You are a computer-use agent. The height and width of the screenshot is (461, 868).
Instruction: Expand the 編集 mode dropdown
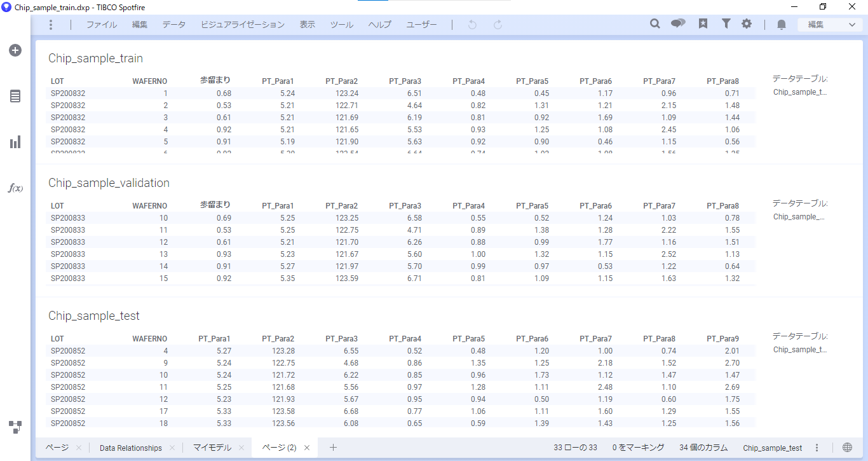[x=830, y=25]
